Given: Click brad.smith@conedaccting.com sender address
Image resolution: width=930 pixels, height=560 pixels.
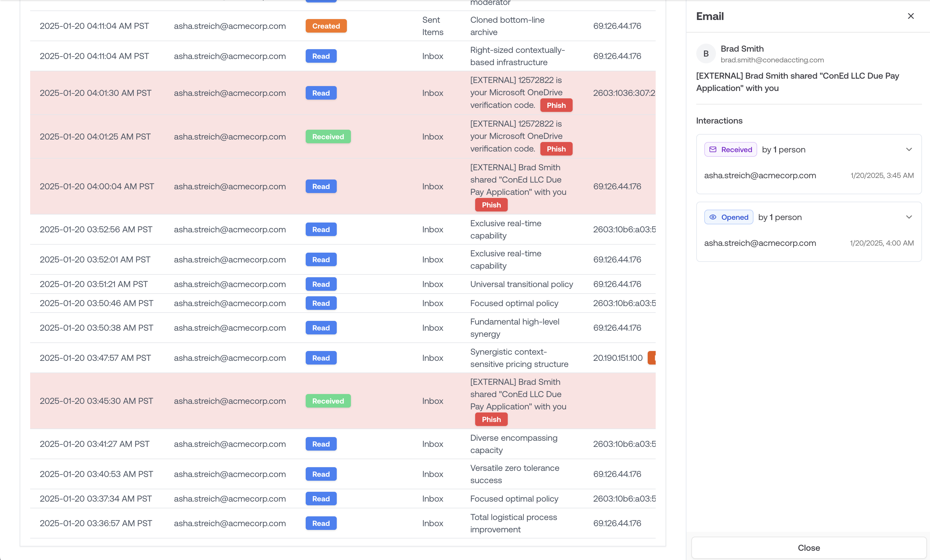Looking at the screenshot, I should coord(772,60).
